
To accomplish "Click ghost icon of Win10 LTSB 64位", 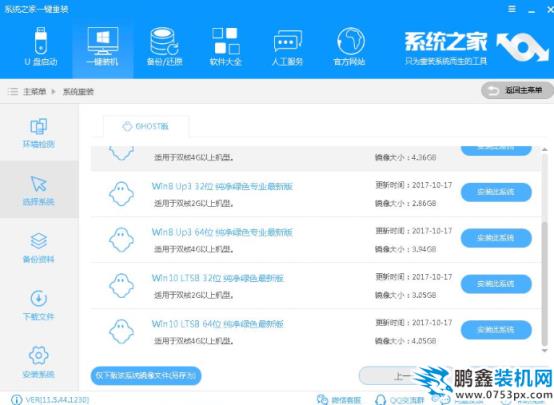I will click(x=121, y=331).
